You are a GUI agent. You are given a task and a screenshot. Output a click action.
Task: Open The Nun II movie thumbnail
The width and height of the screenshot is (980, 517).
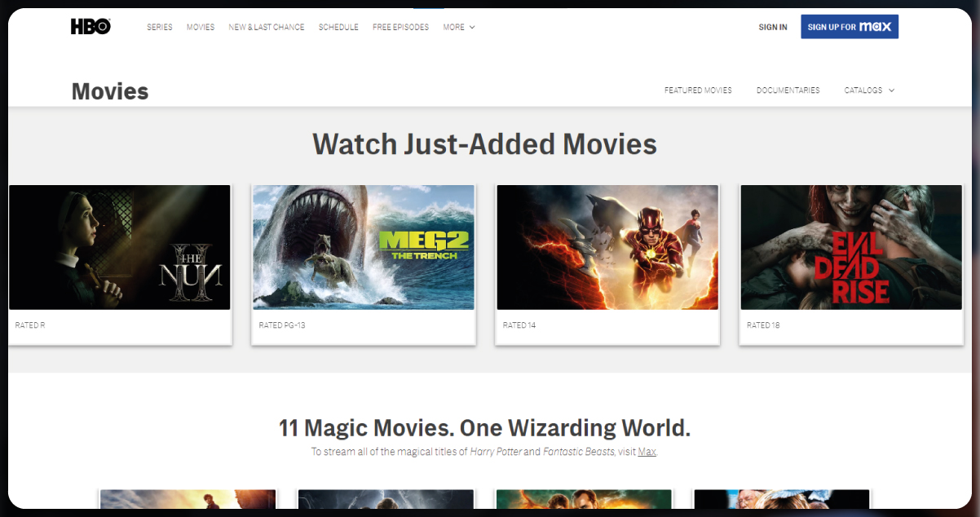coord(120,247)
